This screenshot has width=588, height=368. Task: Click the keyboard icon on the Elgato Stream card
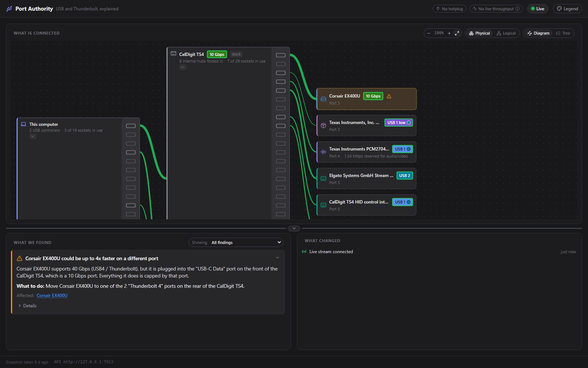(x=323, y=178)
